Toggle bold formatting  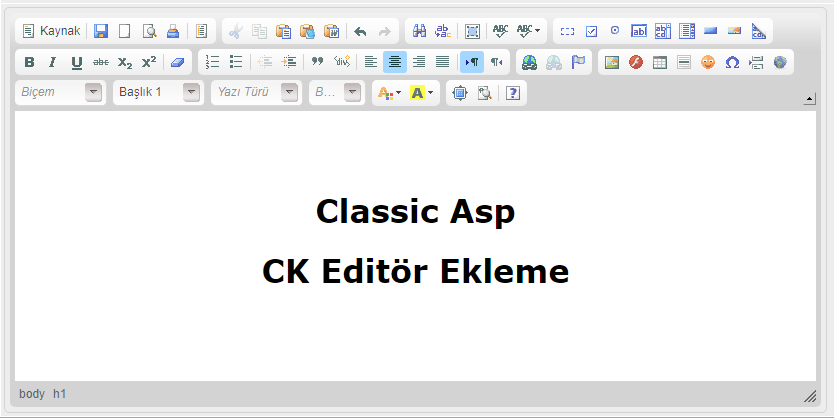[29, 62]
